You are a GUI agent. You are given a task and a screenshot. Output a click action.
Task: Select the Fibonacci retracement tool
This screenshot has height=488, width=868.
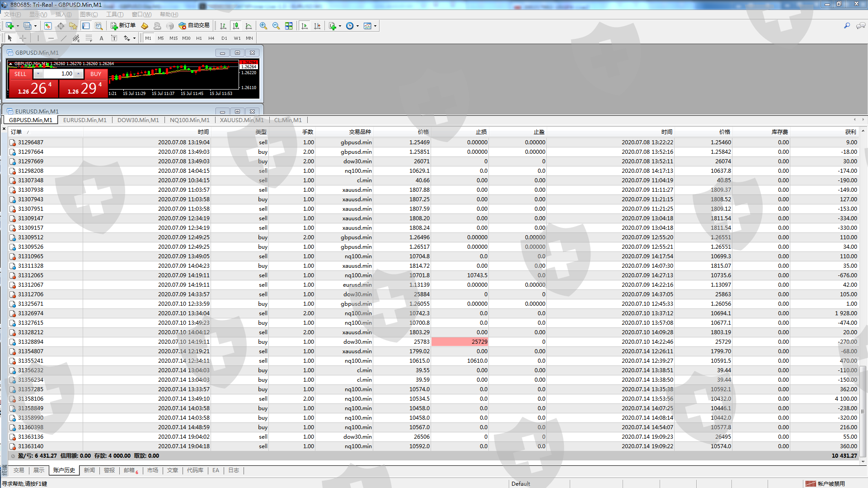click(89, 38)
